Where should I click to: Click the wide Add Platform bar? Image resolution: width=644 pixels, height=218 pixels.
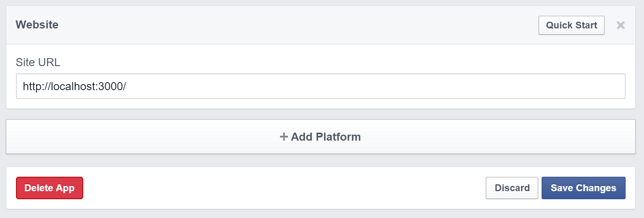pyautogui.click(x=320, y=137)
